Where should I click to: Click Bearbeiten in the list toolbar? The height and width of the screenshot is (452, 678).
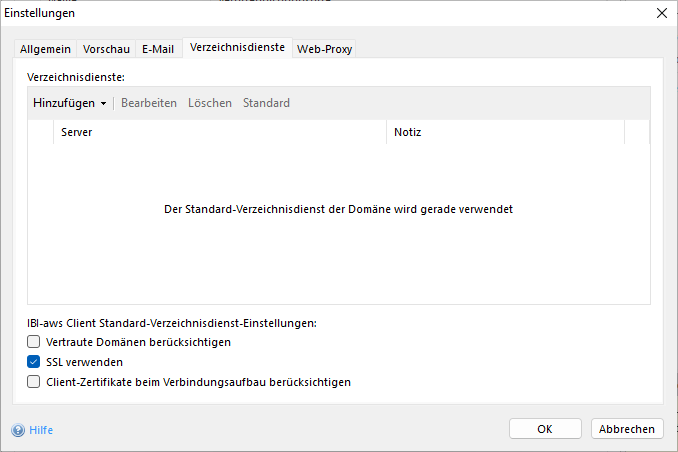pyautogui.click(x=149, y=103)
